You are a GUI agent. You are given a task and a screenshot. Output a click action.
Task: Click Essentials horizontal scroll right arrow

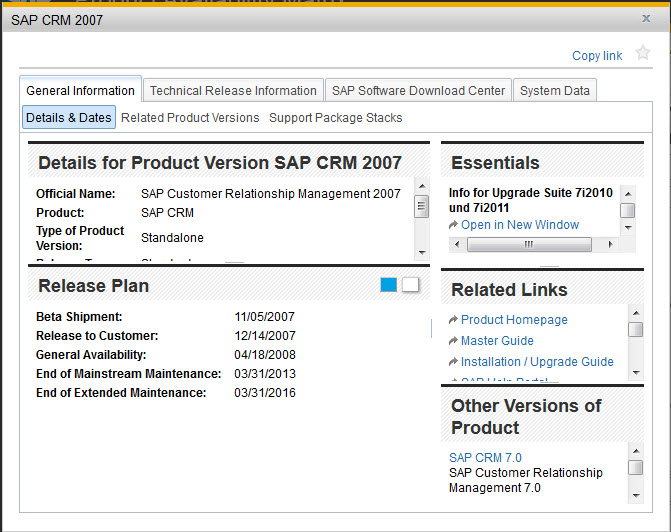coord(610,244)
